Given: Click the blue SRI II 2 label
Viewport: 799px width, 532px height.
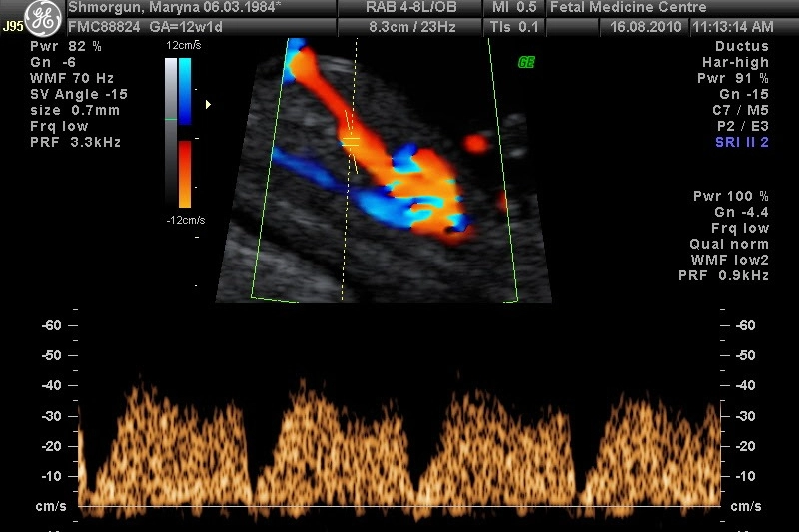Looking at the screenshot, I should coord(742,142).
